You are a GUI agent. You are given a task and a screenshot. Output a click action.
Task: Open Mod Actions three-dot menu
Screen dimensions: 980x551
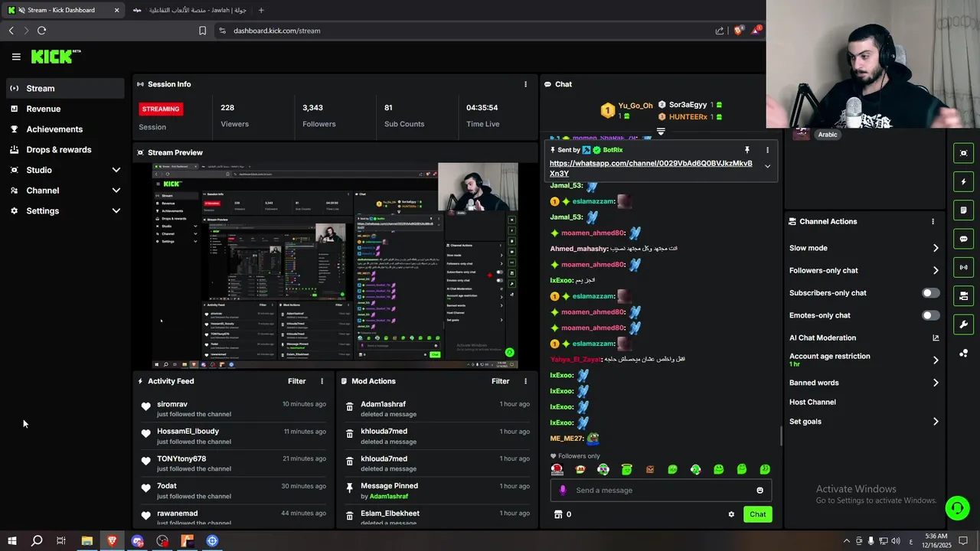[525, 381]
